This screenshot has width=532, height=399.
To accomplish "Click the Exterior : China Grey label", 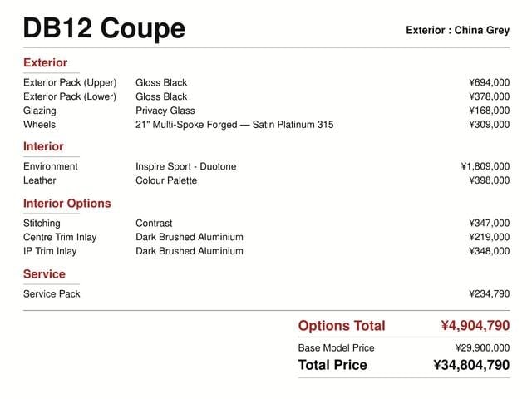I will point(458,30).
